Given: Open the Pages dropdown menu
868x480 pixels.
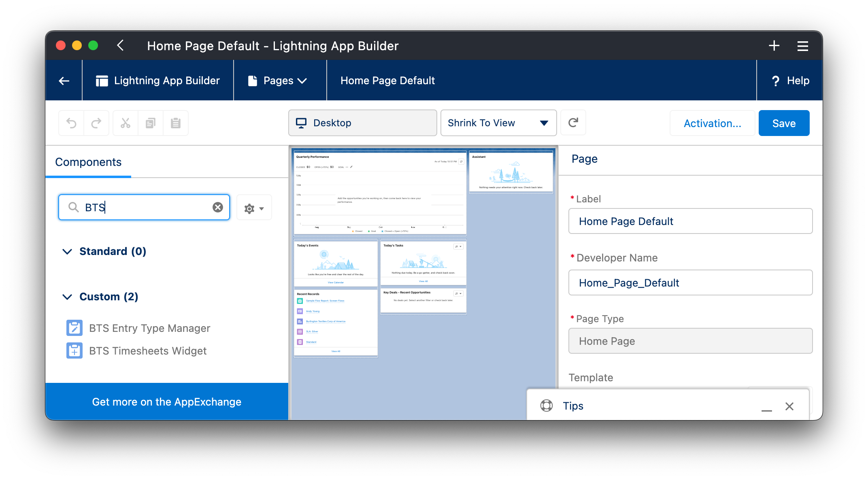Looking at the screenshot, I should pos(280,81).
